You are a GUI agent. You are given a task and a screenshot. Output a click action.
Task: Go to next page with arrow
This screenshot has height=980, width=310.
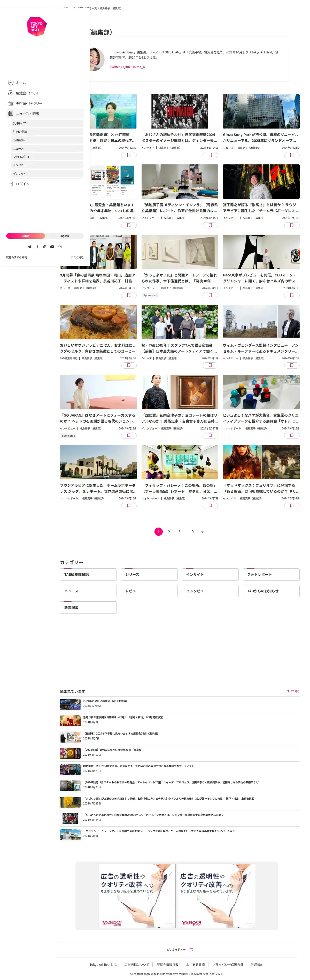(202, 532)
